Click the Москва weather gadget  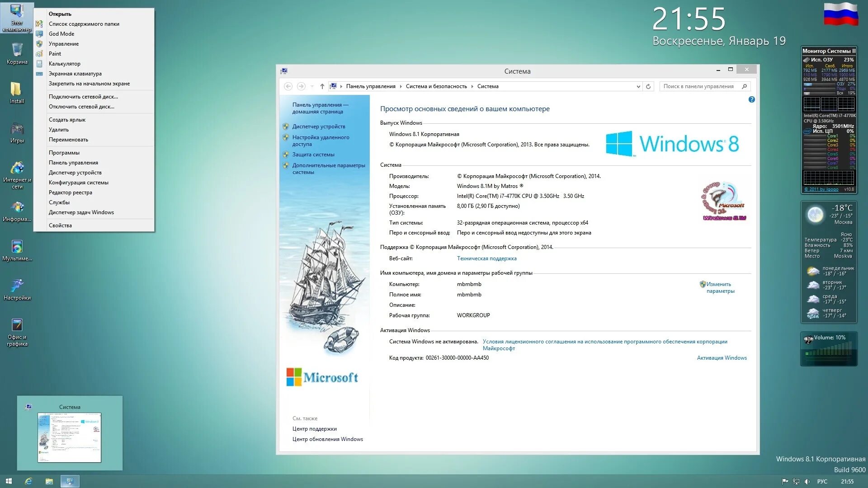829,262
